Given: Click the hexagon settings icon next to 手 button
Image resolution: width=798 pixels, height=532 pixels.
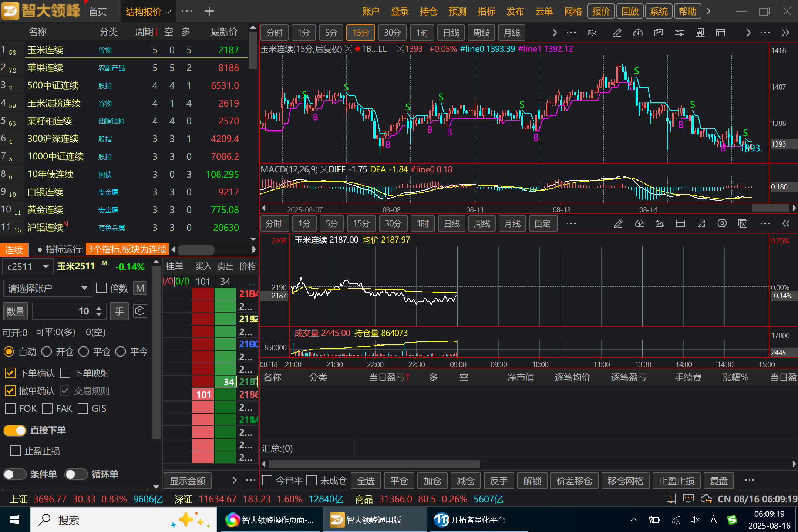Looking at the screenshot, I should coord(140,311).
